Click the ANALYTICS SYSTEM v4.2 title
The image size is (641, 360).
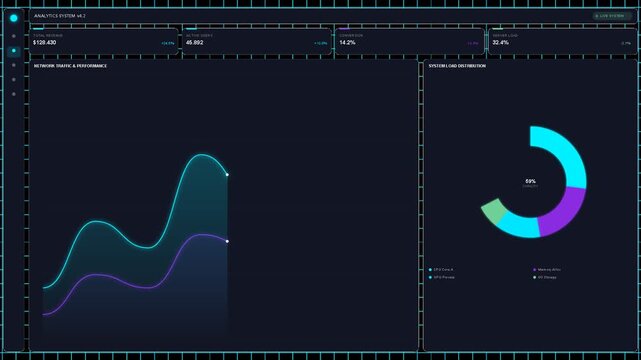60,16
